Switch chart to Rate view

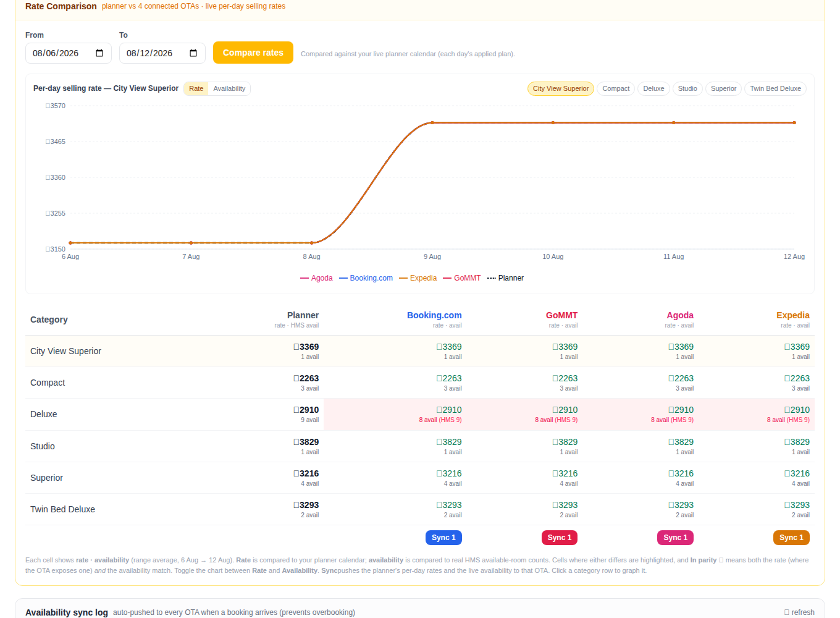[x=196, y=88]
